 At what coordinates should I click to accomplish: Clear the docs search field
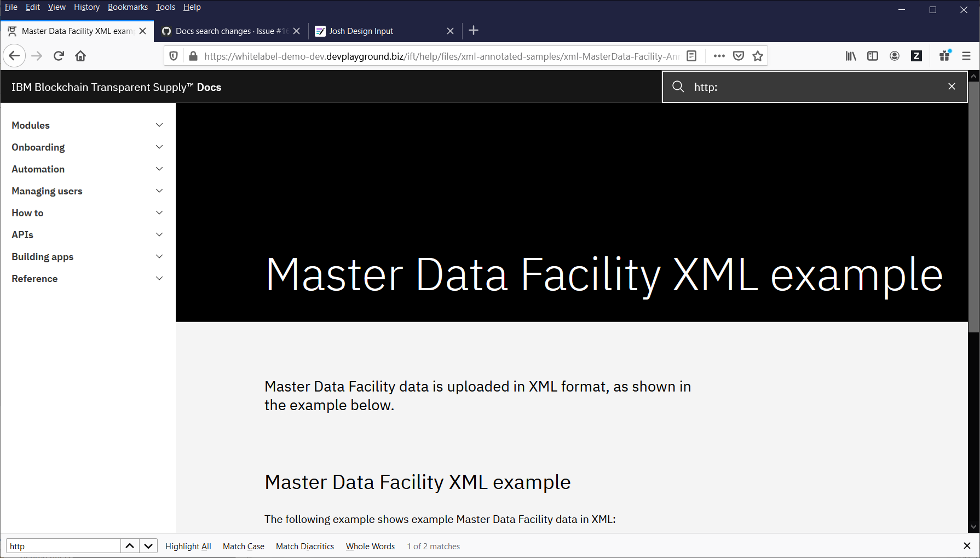(x=952, y=87)
